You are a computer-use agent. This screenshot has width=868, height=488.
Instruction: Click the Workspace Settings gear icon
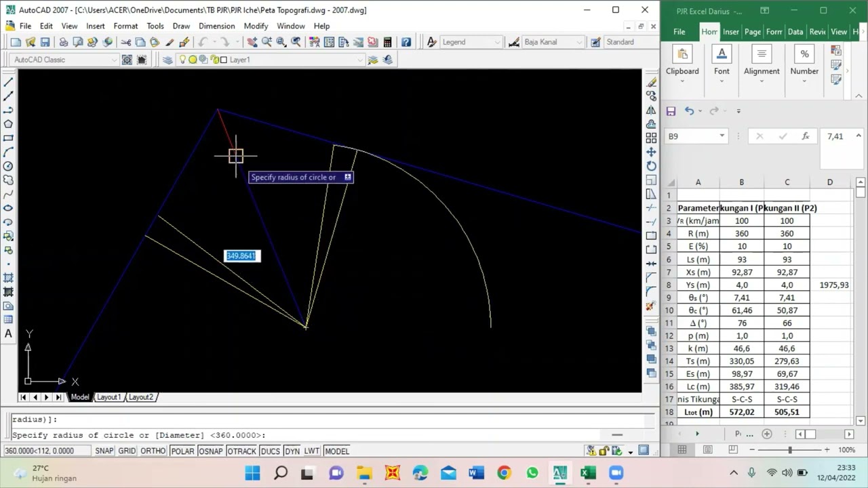pos(127,60)
